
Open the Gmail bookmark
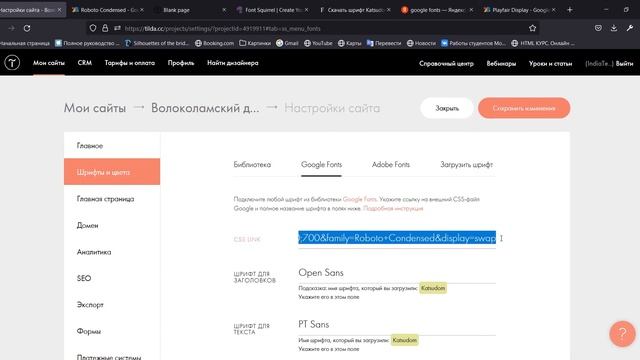pyautogui.click(x=287, y=43)
